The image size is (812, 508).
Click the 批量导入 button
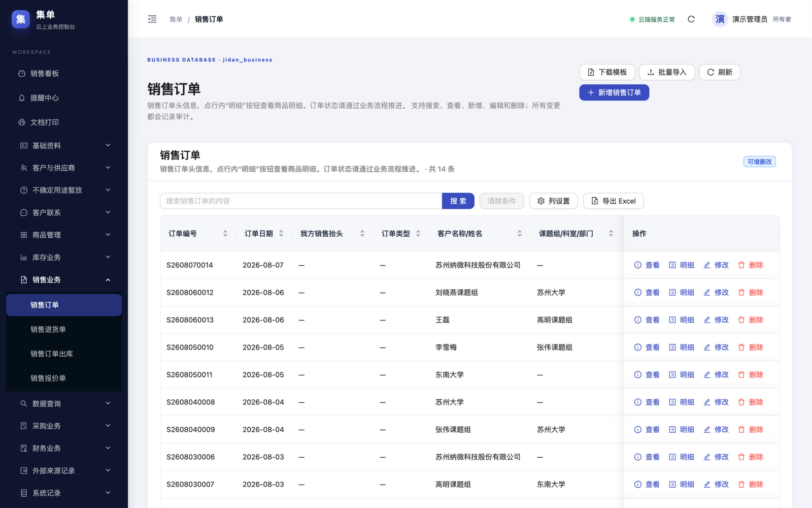667,72
